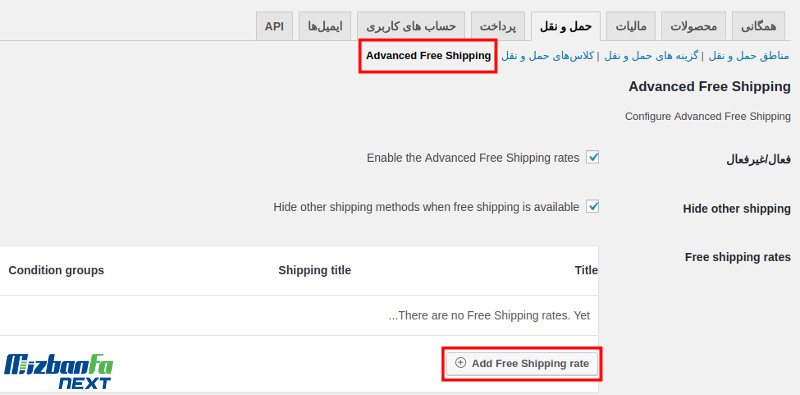Viewport: 800px width, 395px height.
Task: Open the API tab
Action: coord(274,27)
